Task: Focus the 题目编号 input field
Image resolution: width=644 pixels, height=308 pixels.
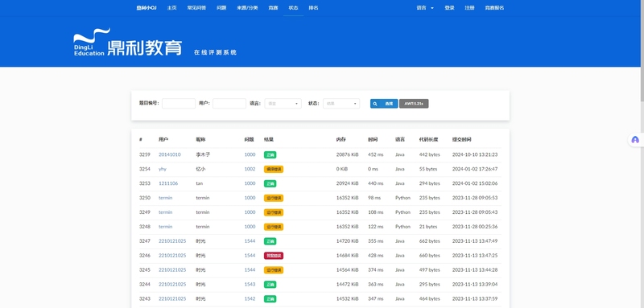Action: tap(179, 104)
